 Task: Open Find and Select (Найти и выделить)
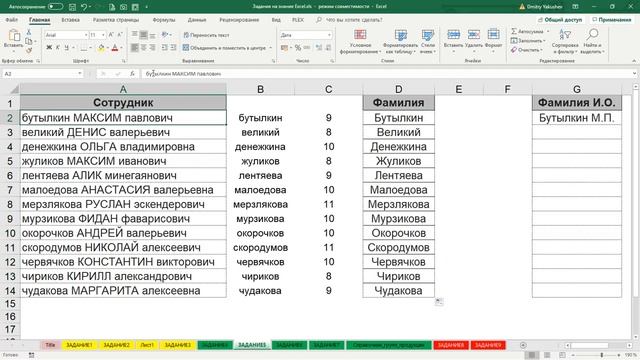(593, 42)
